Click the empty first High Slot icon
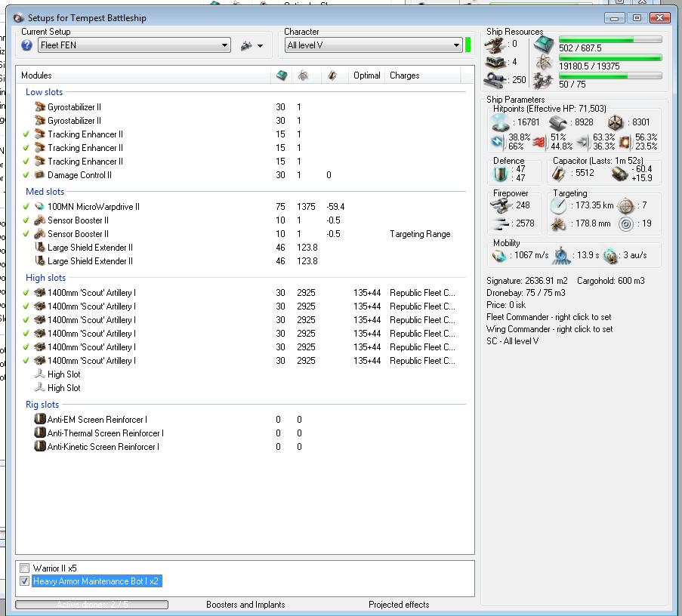This screenshot has width=682, height=616. point(40,374)
